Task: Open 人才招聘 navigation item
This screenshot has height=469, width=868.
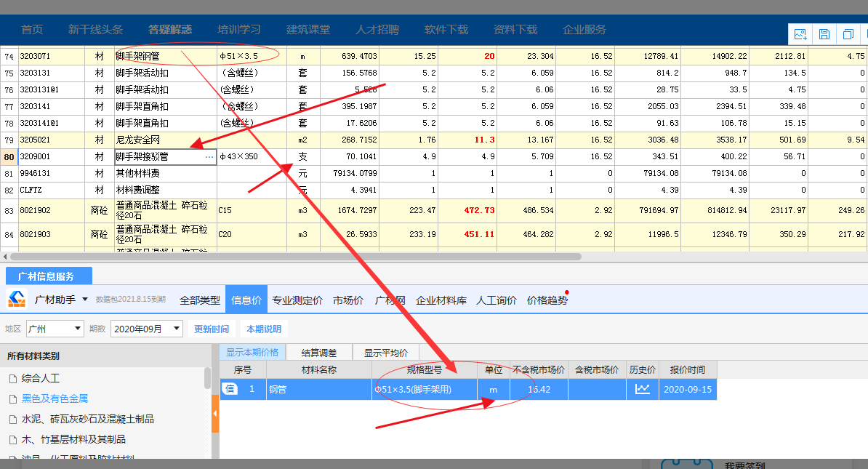Action: [377, 30]
